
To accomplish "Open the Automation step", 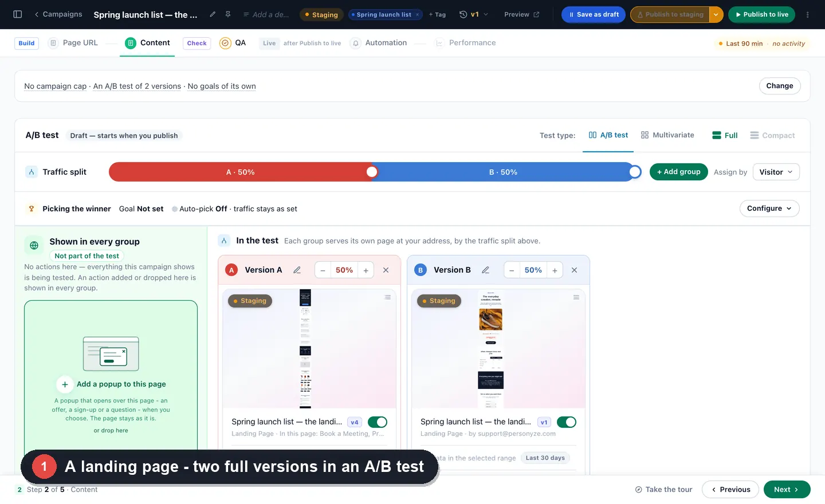I will click(379, 43).
